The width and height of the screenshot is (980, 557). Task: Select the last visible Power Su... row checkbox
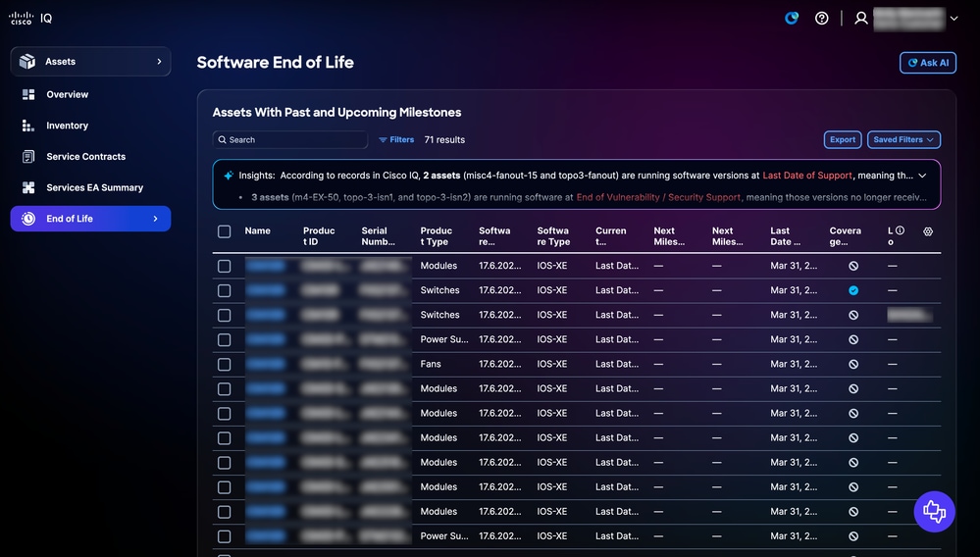[224, 536]
